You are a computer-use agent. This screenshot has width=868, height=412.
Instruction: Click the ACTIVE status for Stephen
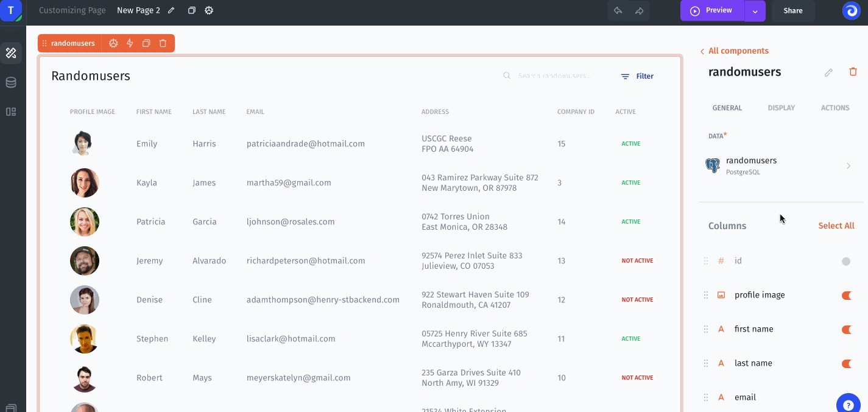click(x=631, y=339)
